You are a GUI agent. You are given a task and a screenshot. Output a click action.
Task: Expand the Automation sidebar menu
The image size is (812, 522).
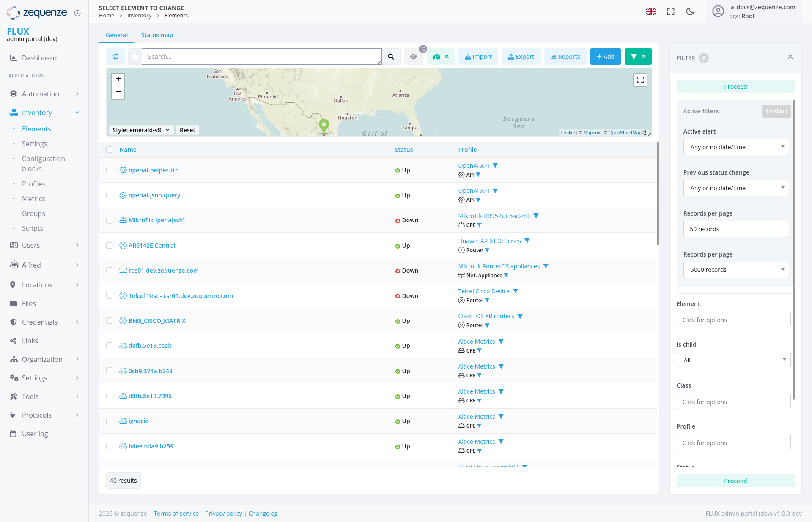point(44,94)
